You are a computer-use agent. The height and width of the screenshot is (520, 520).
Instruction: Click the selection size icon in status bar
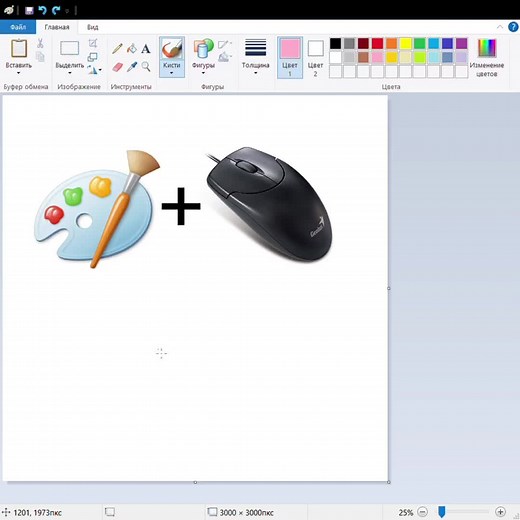pyautogui.click(x=110, y=512)
